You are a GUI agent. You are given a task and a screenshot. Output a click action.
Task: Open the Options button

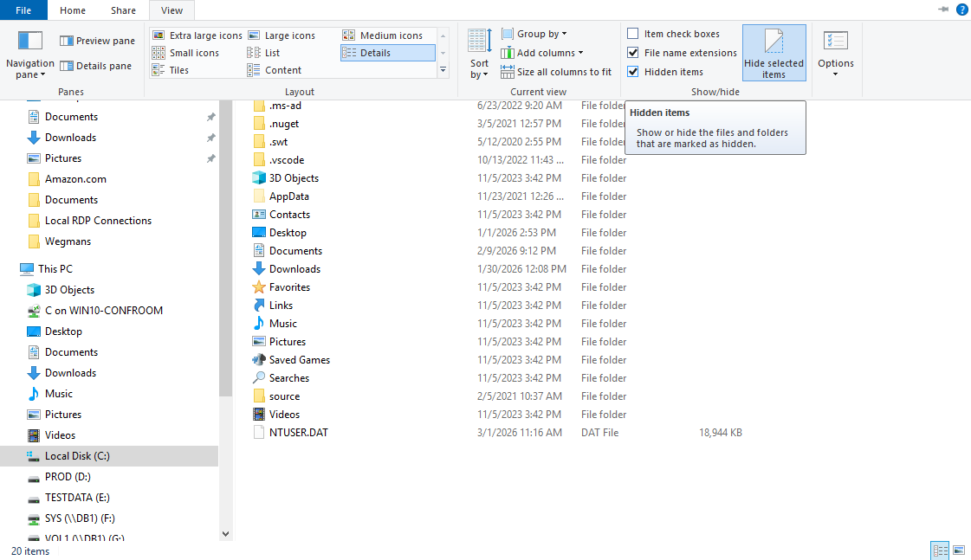pos(835,54)
